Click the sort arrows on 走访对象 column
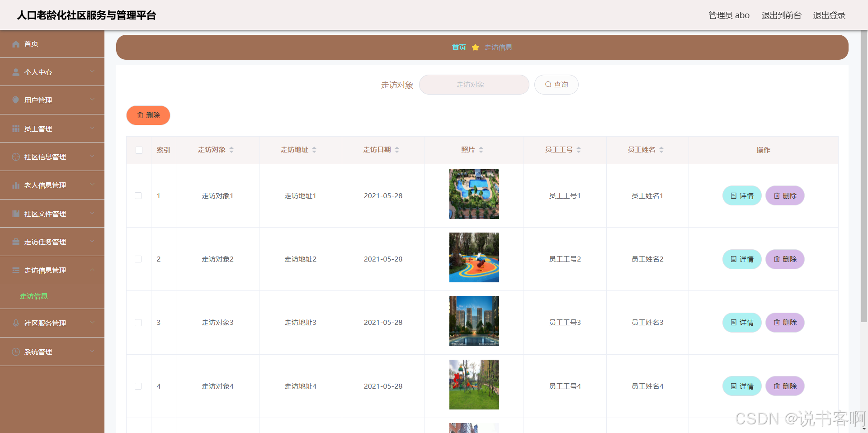This screenshot has width=868, height=433. (x=231, y=150)
